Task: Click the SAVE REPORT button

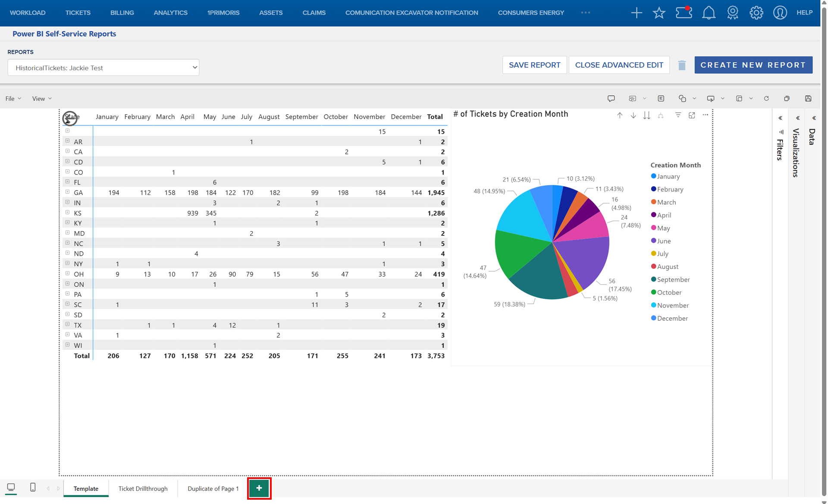Action: (x=534, y=65)
